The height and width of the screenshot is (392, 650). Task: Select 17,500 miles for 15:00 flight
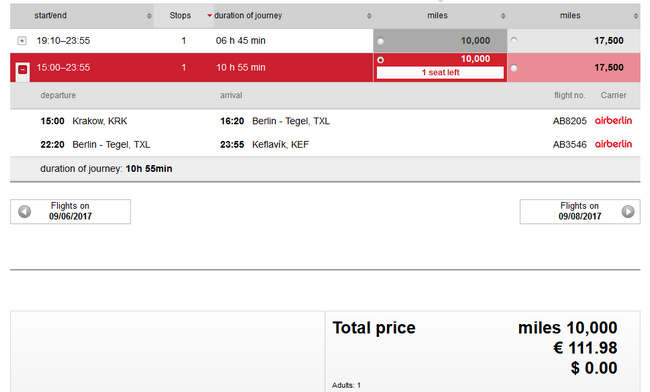(514, 68)
